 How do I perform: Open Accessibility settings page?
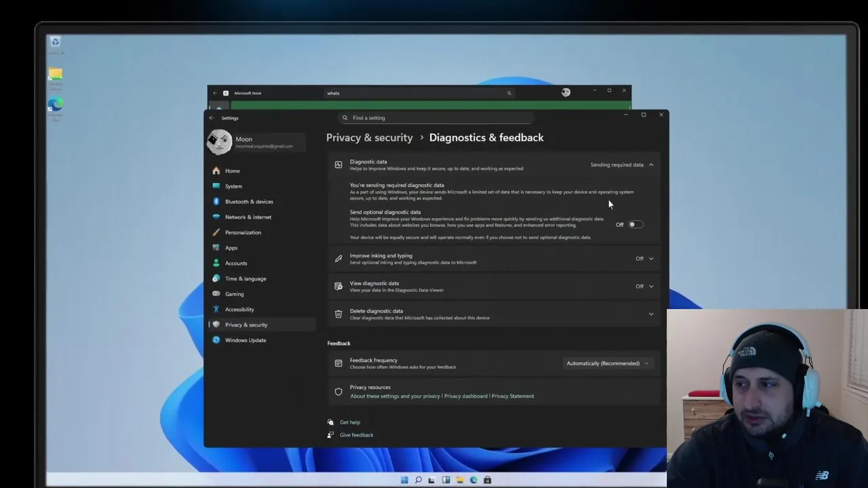coord(239,309)
